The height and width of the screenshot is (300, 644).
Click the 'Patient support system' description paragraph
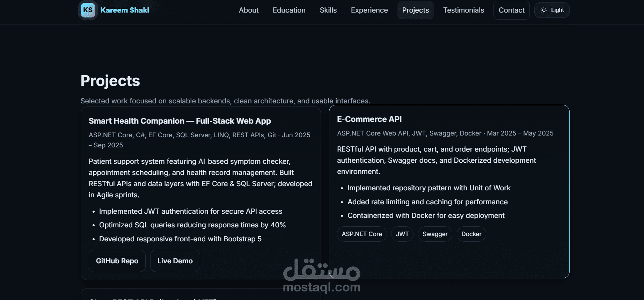tap(200, 178)
